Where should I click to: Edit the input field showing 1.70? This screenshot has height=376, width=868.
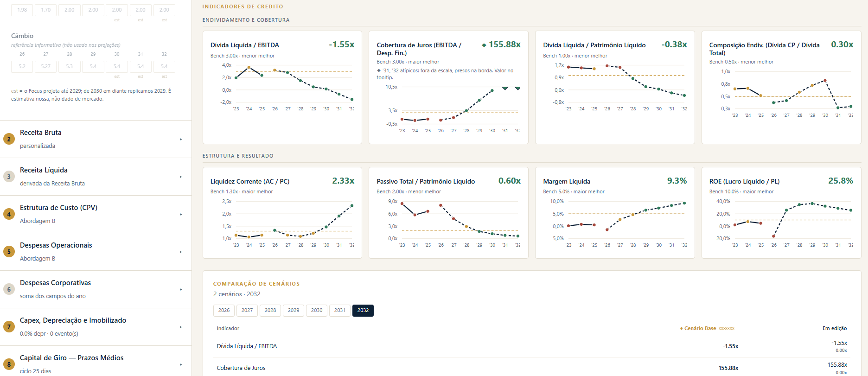(x=46, y=10)
